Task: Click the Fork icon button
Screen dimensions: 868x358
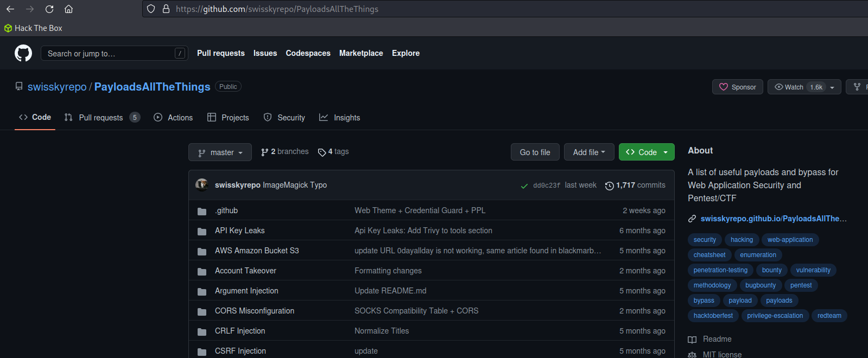Action: [857, 87]
